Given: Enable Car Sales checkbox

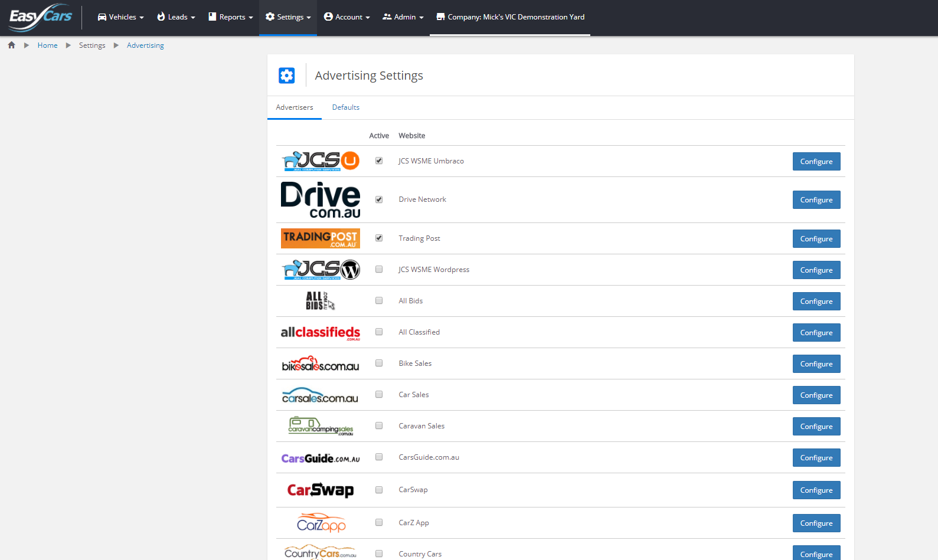Looking at the screenshot, I should click(x=379, y=394).
